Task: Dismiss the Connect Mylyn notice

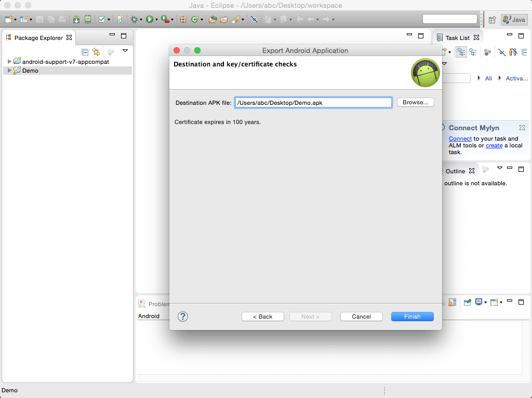Action: pyautogui.click(x=522, y=128)
